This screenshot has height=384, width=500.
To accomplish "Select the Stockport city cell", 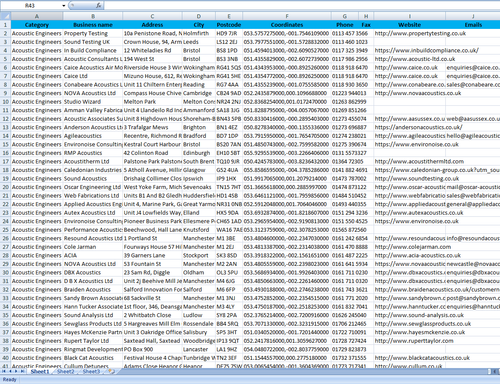I will pos(199,255).
